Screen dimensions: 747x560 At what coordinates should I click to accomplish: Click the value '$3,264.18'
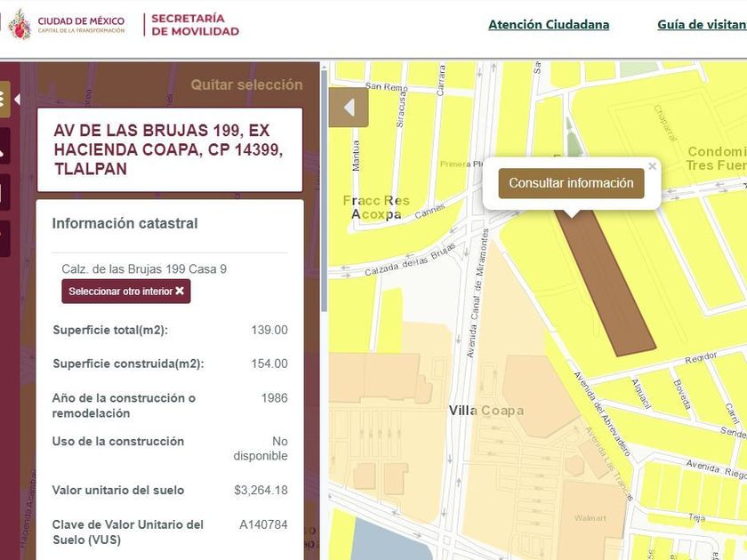(261, 490)
